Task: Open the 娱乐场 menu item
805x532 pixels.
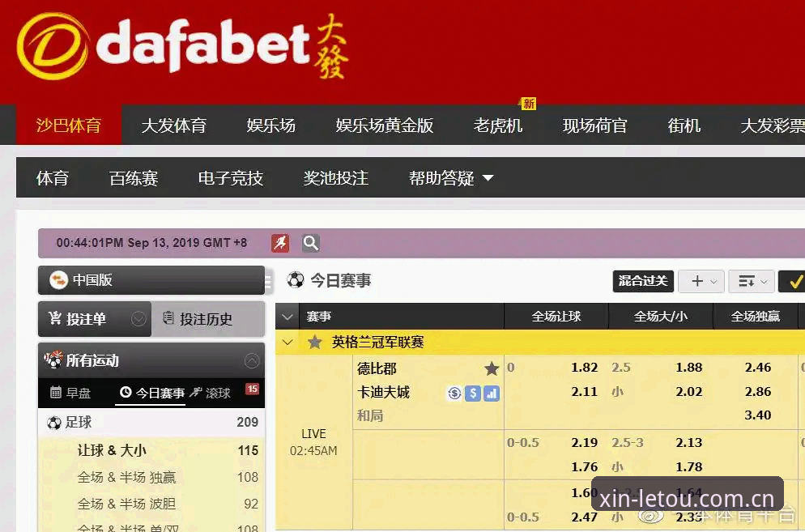Action: coord(271,126)
